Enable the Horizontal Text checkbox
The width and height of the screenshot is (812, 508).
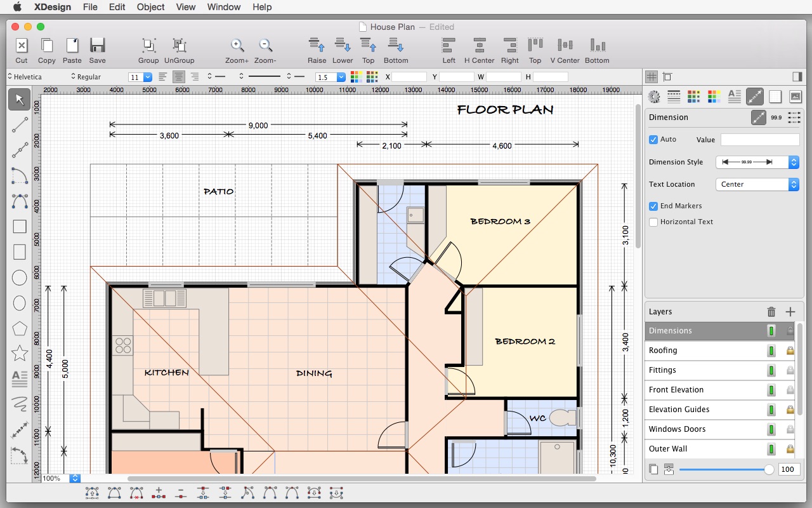tap(653, 222)
